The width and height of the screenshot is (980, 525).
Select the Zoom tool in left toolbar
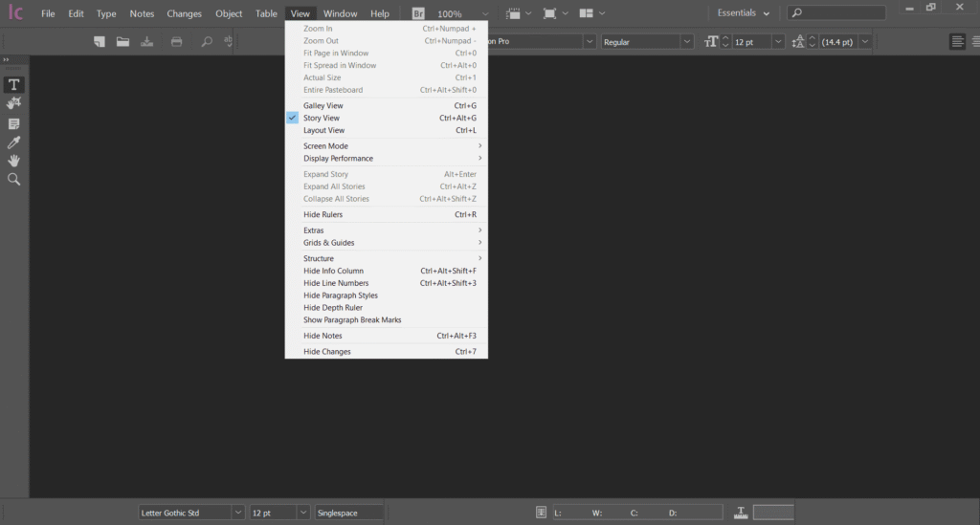pyautogui.click(x=13, y=180)
